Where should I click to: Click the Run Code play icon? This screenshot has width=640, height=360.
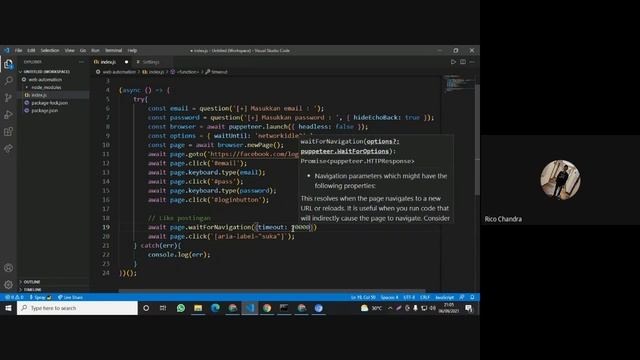point(453,62)
